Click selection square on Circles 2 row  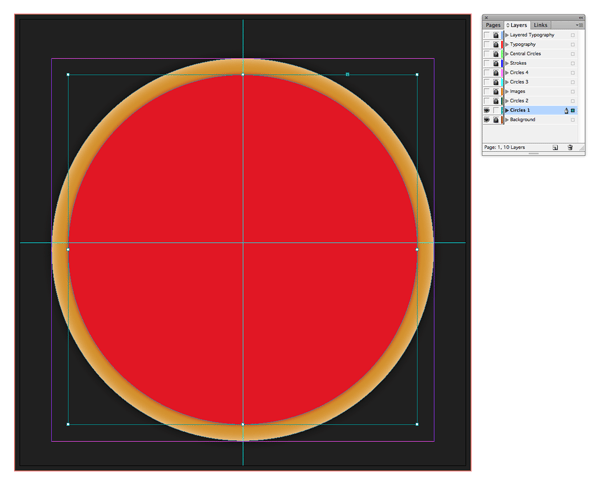pyautogui.click(x=573, y=101)
